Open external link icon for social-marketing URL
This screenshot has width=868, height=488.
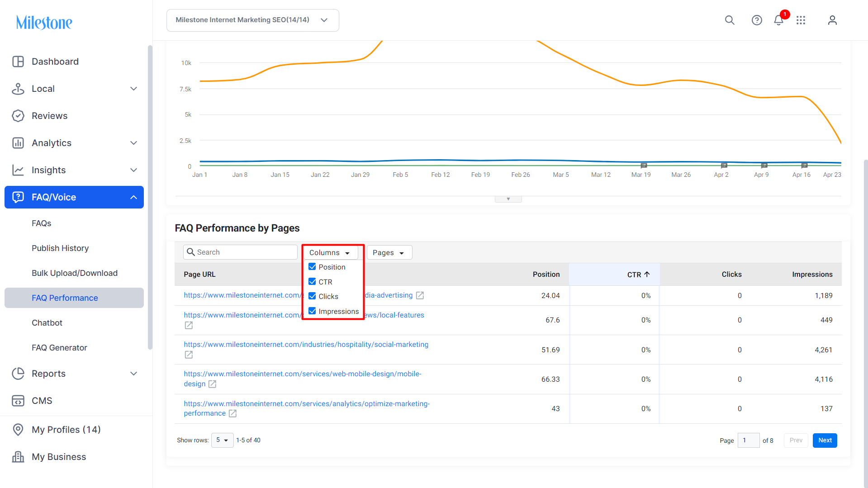[189, 355]
